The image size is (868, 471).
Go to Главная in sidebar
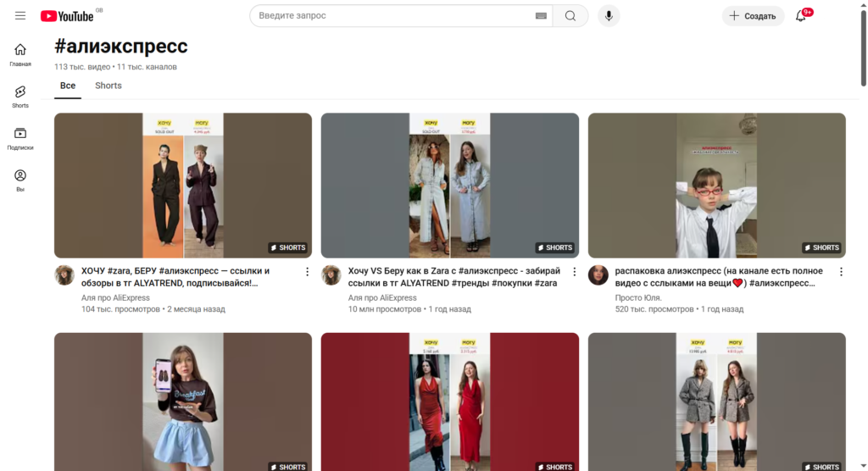[20, 55]
